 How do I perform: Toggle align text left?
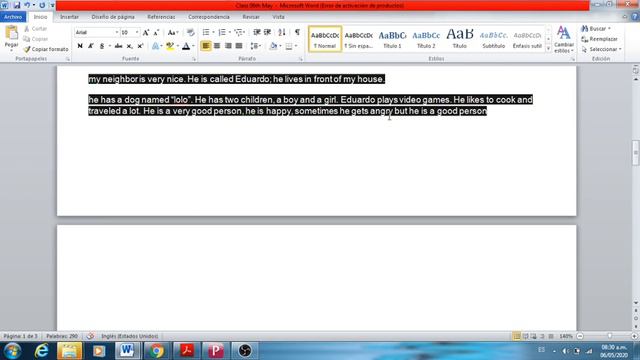[x=206, y=46]
